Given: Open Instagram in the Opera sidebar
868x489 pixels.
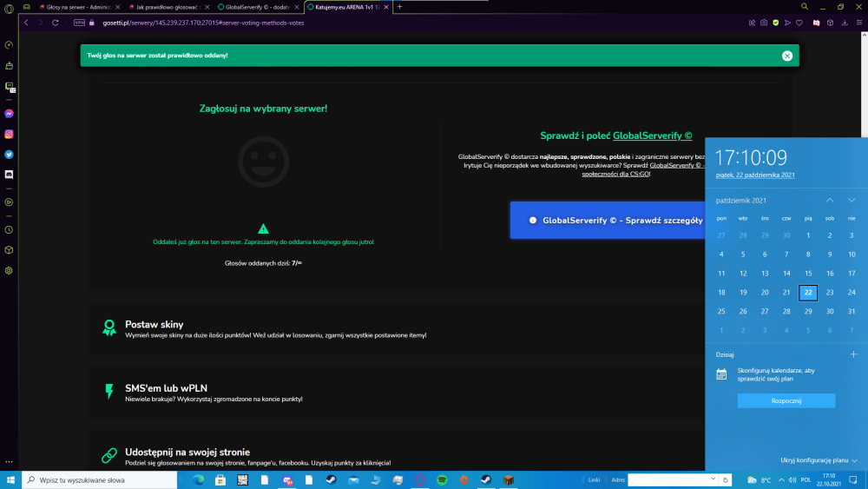Looking at the screenshot, I should (x=9, y=134).
